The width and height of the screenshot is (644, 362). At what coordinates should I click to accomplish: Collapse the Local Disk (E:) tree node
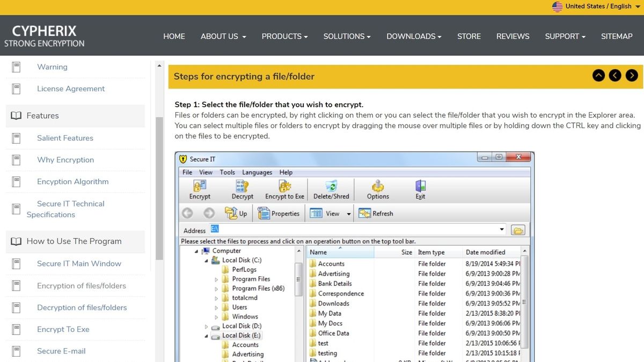pos(206,335)
